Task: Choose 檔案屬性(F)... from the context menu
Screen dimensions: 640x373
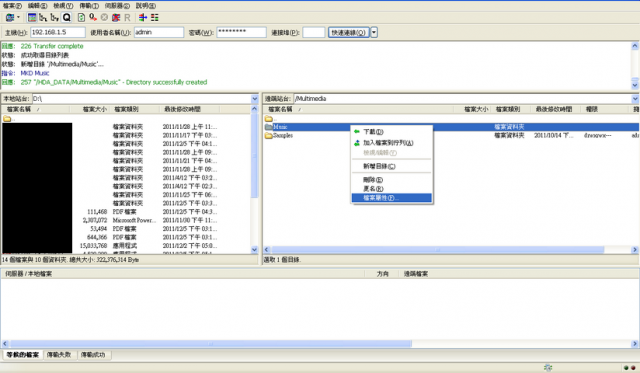Action: [391, 198]
